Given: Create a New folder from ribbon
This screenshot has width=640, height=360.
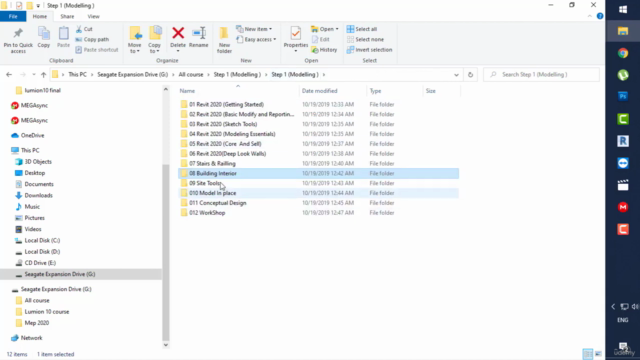Looking at the screenshot, I should point(224,40).
